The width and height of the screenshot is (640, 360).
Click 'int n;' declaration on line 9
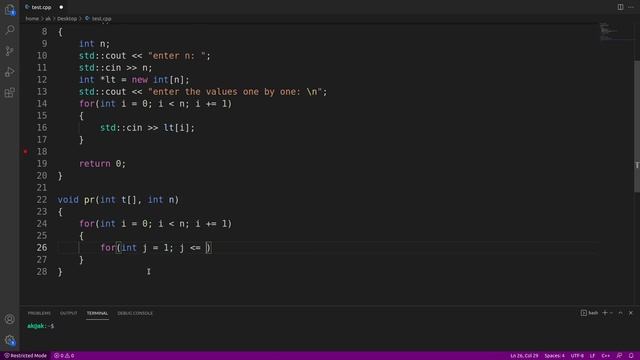coord(94,44)
